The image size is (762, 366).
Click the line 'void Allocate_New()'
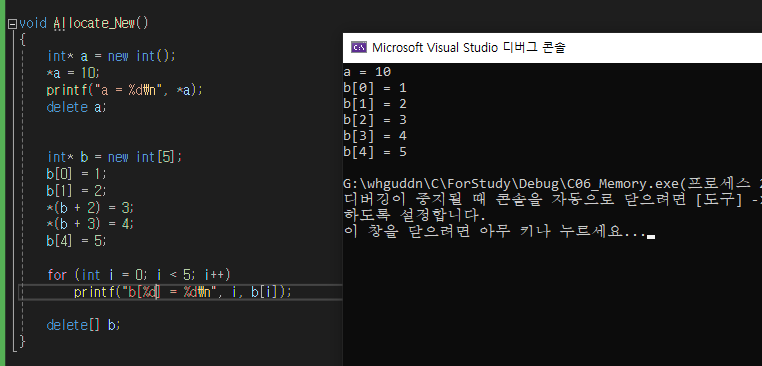pos(84,23)
